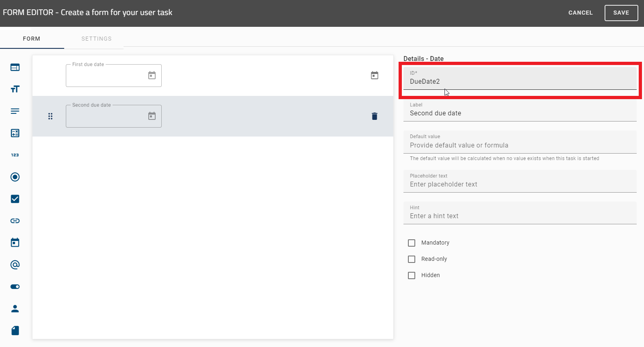This screenshot has height=347, width=644.
Task: Click the Default value input field
Action: (520, 142)
